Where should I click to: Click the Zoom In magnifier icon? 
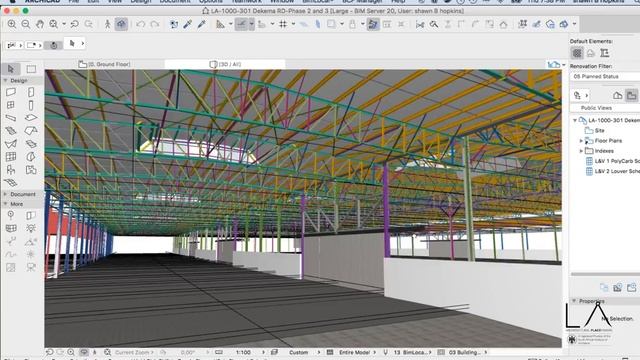pos(12,24)
